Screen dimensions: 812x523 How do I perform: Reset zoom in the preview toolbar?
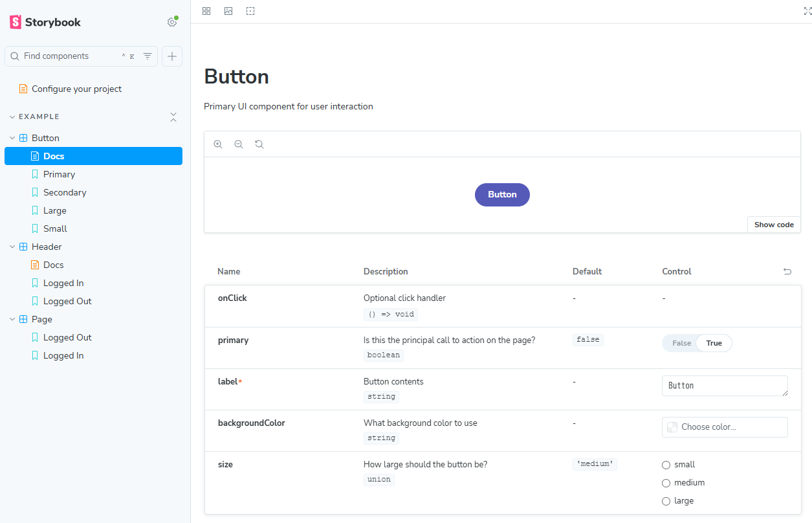[x=259, y=144]
